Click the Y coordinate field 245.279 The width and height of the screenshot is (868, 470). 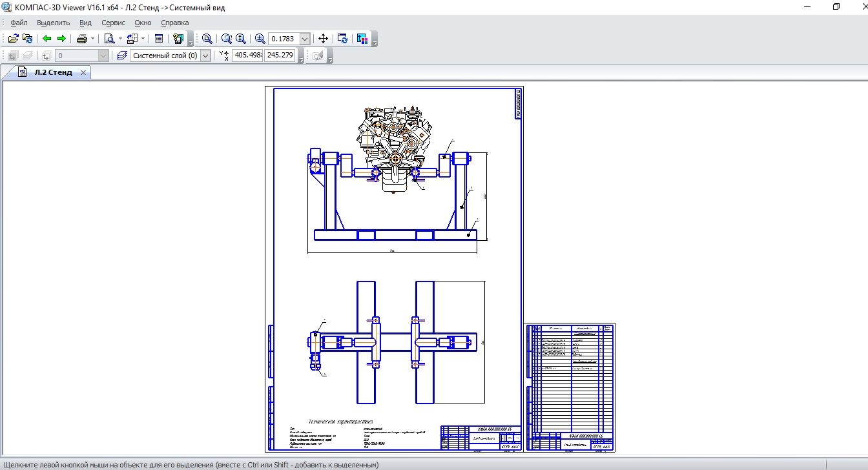(x=280, y=56)
